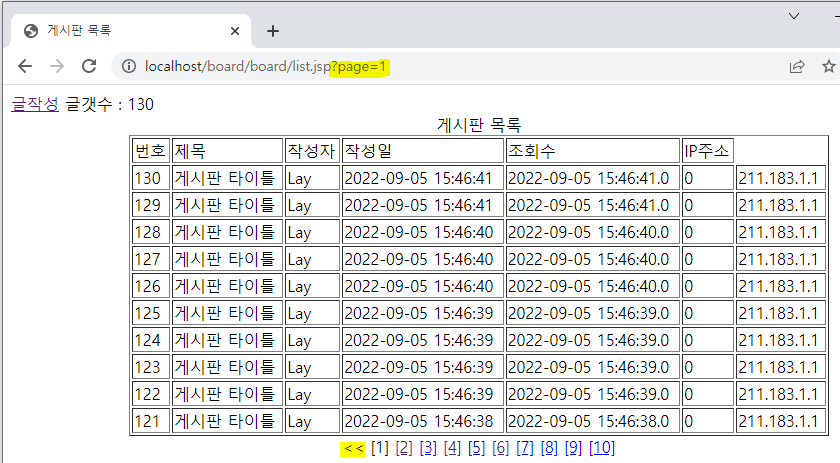The height and width of the screenshot is (463, 840).
Task: Click post number 125 cell
Action: (x=151, y=313)
